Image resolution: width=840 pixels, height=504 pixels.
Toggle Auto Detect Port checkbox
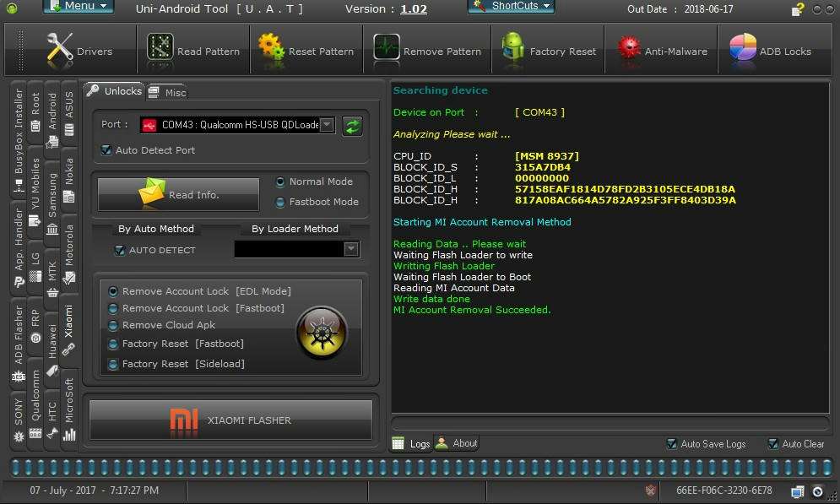click(106, 150)
